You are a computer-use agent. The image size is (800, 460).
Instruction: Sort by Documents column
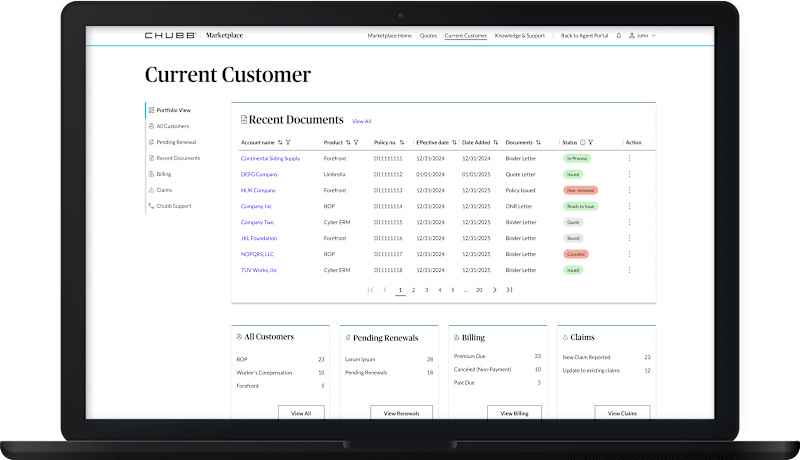tap(538, 142)
